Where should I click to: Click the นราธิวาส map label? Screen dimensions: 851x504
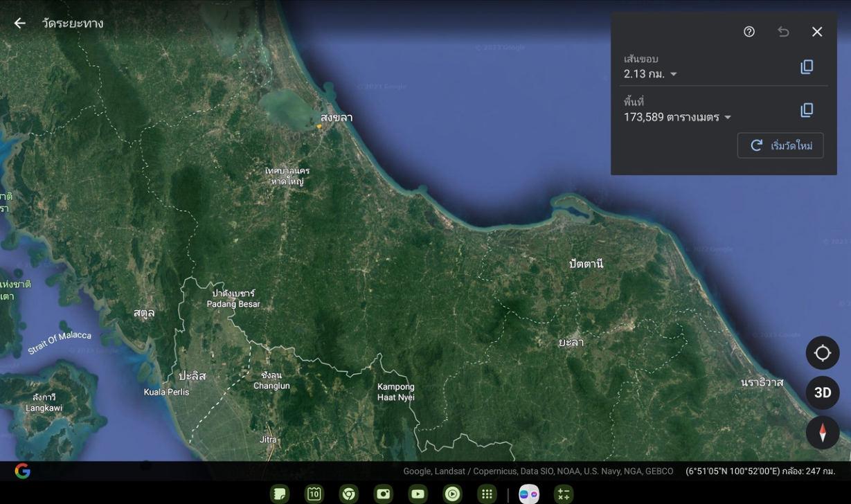762,383
